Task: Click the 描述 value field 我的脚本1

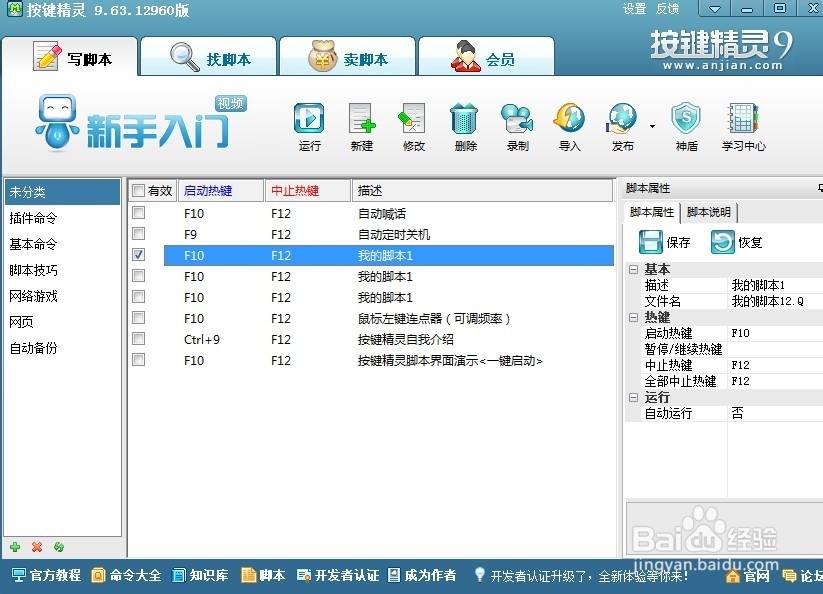Action: pyautogui.click(x=776, y=285)
